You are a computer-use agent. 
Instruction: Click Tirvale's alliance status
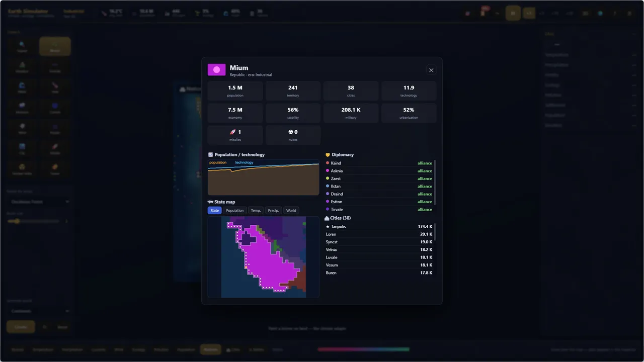[425, 210]
